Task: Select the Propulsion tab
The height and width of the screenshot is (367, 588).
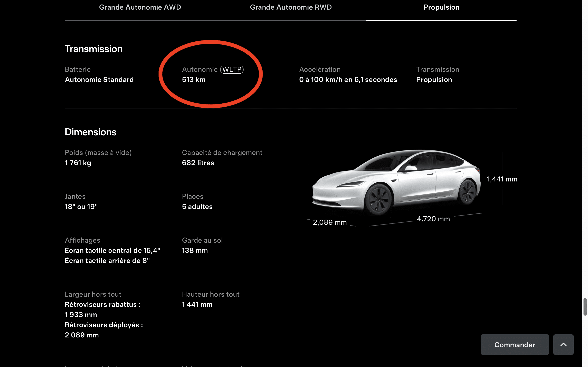Action: 441,7
